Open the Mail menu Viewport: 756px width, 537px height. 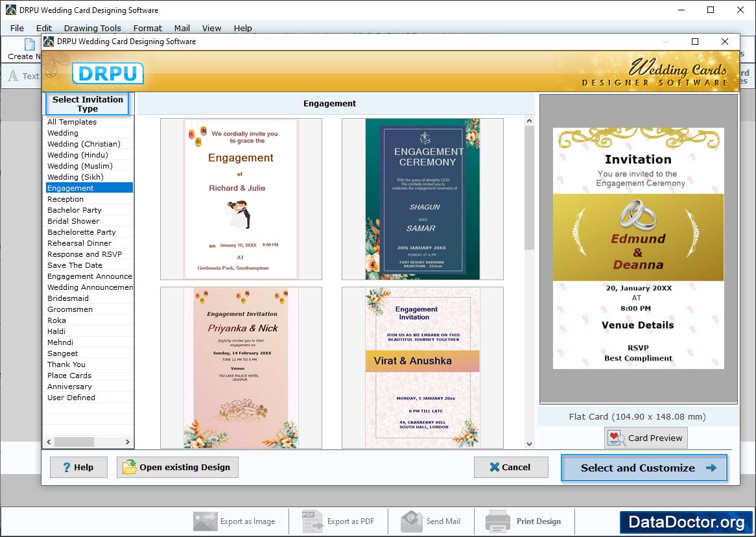(x=182, y=28)
